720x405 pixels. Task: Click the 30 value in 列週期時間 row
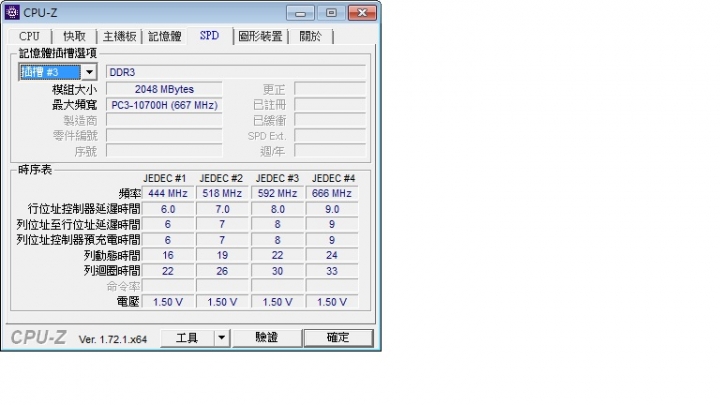click(277, 271)
